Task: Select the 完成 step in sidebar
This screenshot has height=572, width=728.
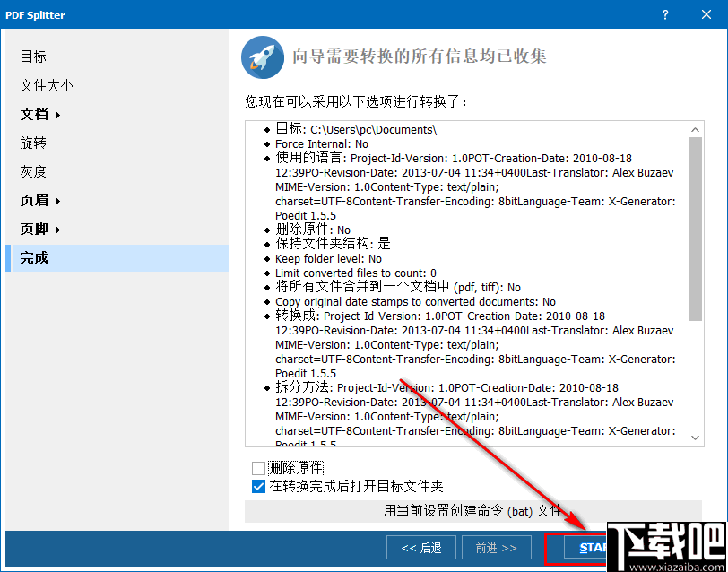Action: click(37, 257)
